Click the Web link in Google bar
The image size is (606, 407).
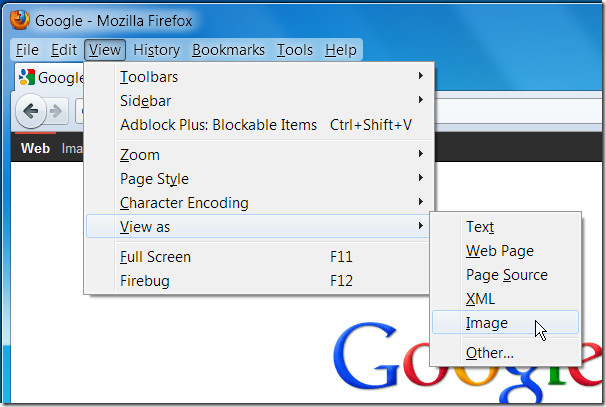(35, 148)
